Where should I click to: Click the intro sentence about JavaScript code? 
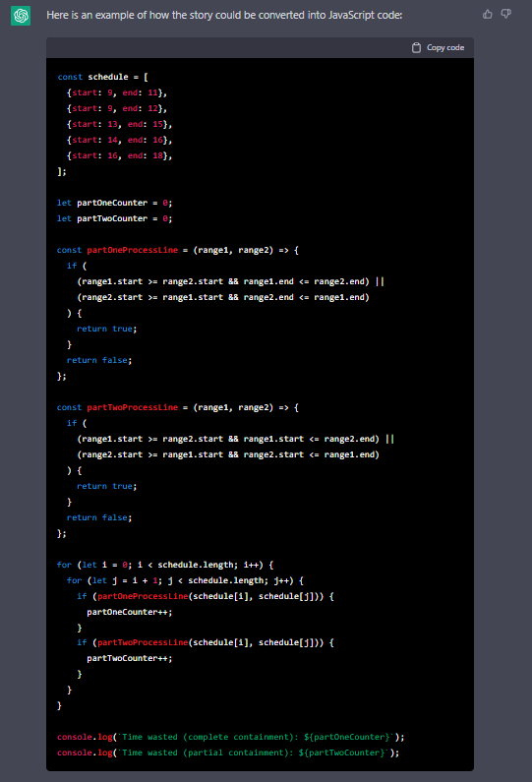(x=224, y=15)
